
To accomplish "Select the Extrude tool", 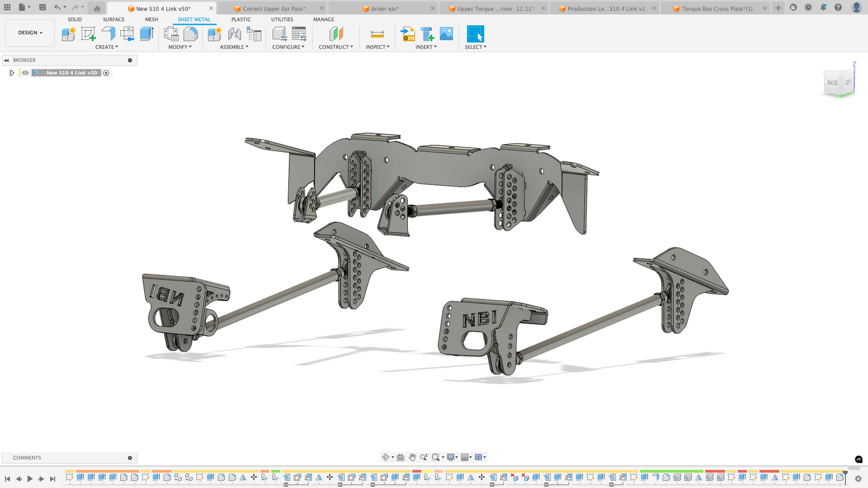I will (147, 34).
